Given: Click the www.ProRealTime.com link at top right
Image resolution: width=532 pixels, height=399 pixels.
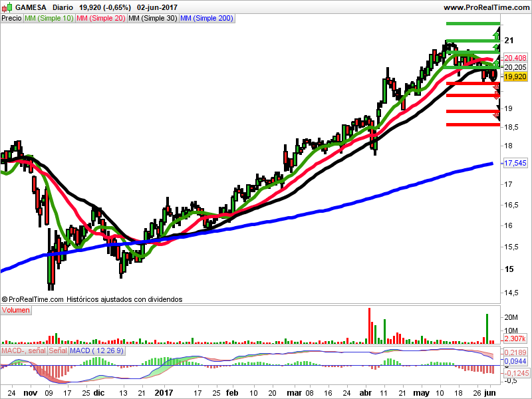Looking at the screenshot, I should tap(486, 7).
